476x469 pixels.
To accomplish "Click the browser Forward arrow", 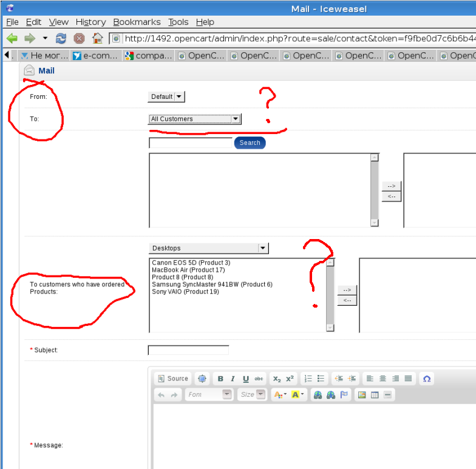I will pos(30,39).
